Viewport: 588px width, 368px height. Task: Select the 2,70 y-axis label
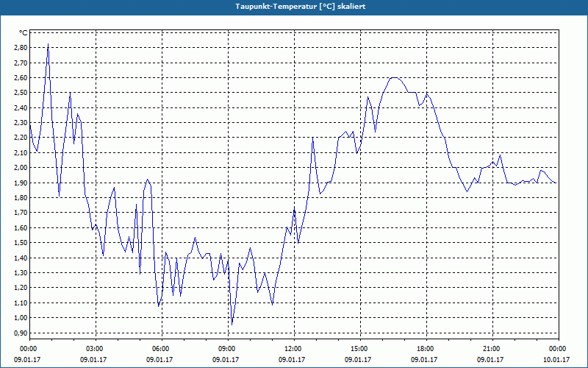pos(21,63)
